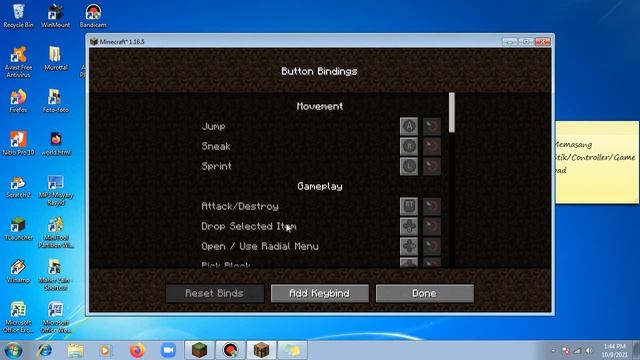Open Internet Explorer from the taskbar
640x360 pixels.
pyautogui.click(x=44, y=350)
